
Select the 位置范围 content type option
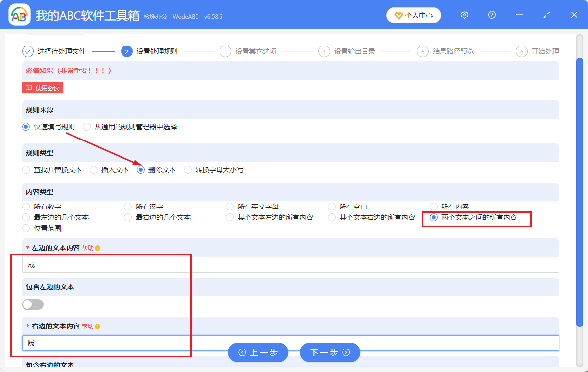(x=25, y=228)
